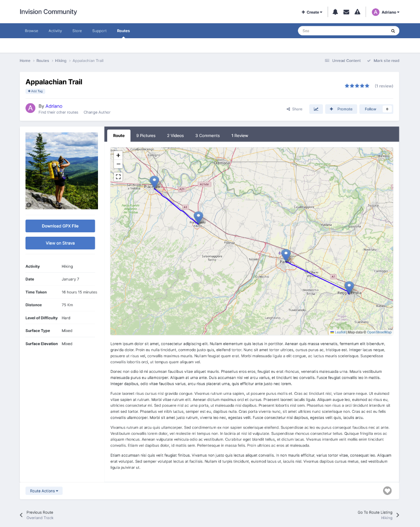Screen dimensions: 420x527
Task: Switch to the 9 Pictures tab
Action: click(146, 136)
